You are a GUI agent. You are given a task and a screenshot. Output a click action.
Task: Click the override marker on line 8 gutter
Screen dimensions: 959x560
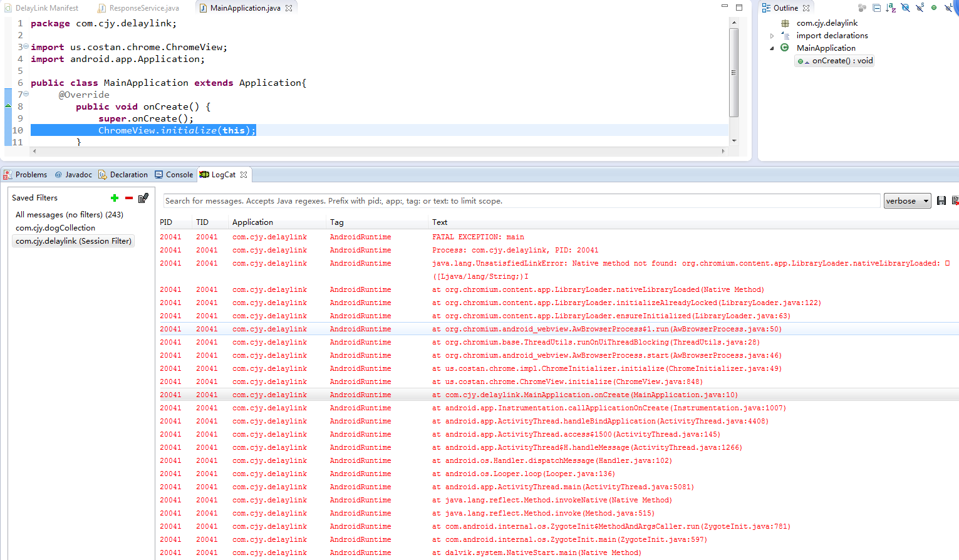pos(8,106)
